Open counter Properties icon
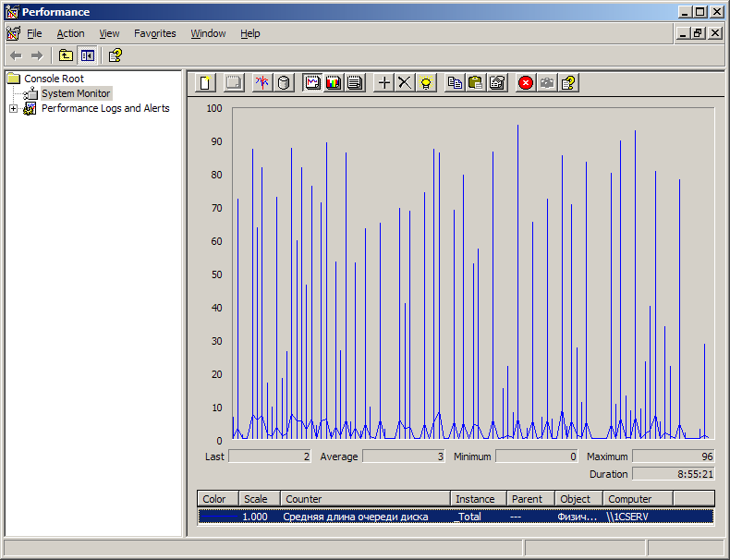The height and width of the screenshot is (560, 730). pyautogui.click(x=497, y=82)
